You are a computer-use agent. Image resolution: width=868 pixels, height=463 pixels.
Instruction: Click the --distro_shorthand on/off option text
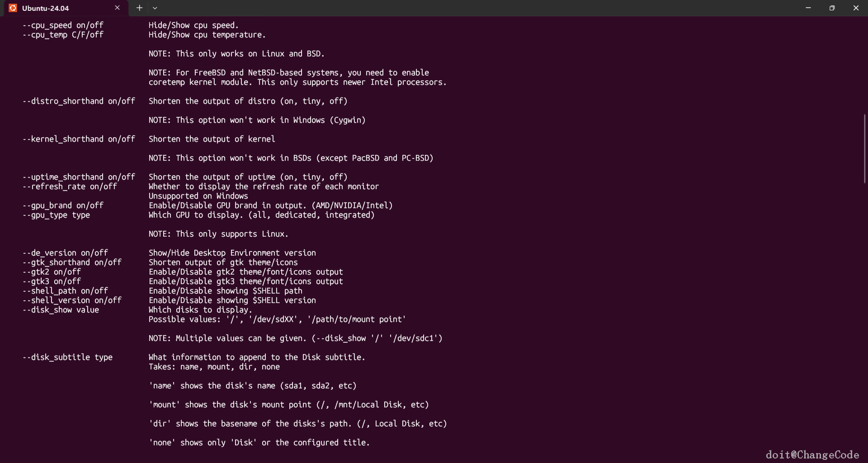79,101
